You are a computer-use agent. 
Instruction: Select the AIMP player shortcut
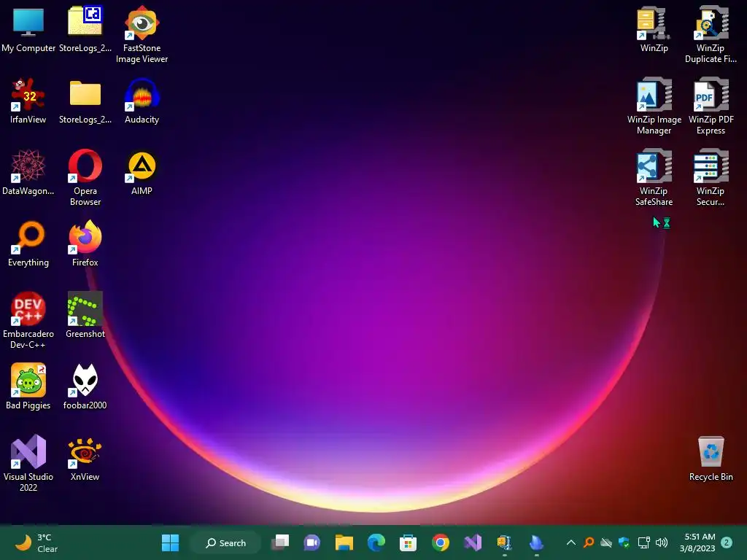pyautogui.click(x=142, y=172)
